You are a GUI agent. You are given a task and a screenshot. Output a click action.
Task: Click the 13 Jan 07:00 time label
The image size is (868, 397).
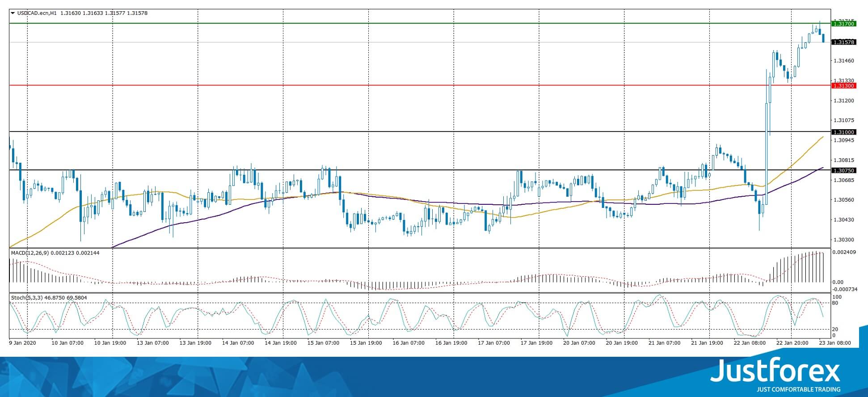(x=153, y=343)
